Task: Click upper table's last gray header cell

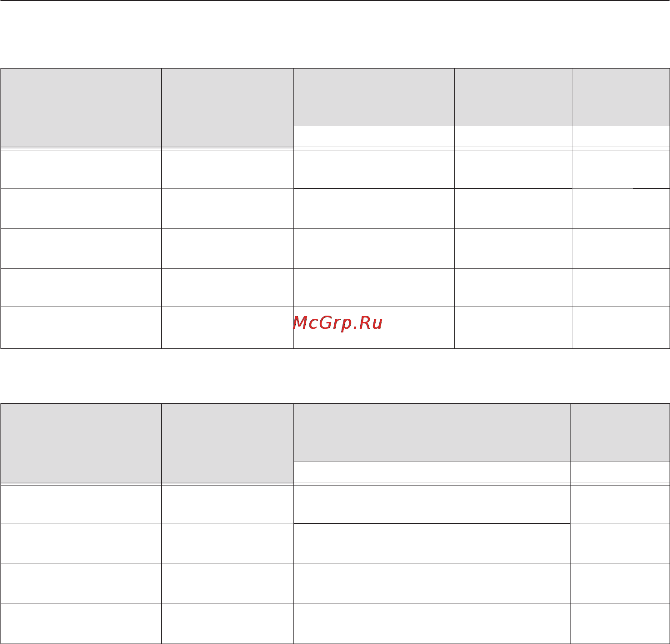Action: pos(620,97)
